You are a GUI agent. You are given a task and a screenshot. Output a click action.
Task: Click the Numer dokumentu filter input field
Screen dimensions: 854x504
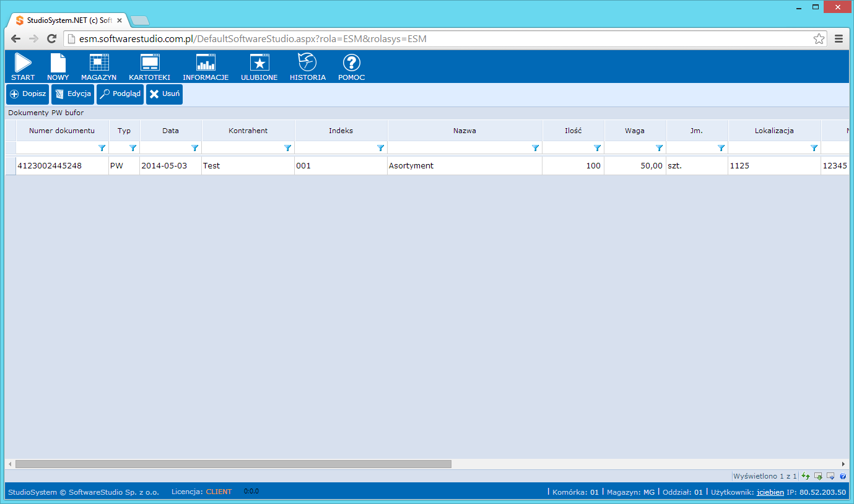57,148
